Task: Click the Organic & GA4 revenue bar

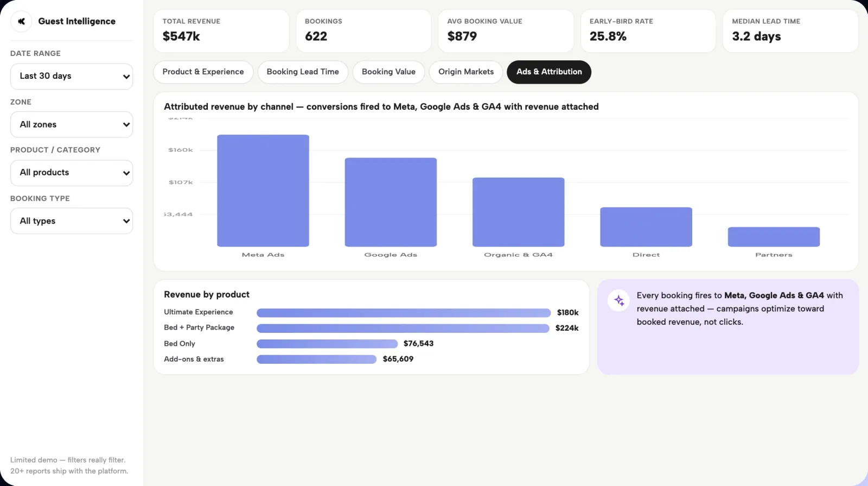Action: pos(519,212)
